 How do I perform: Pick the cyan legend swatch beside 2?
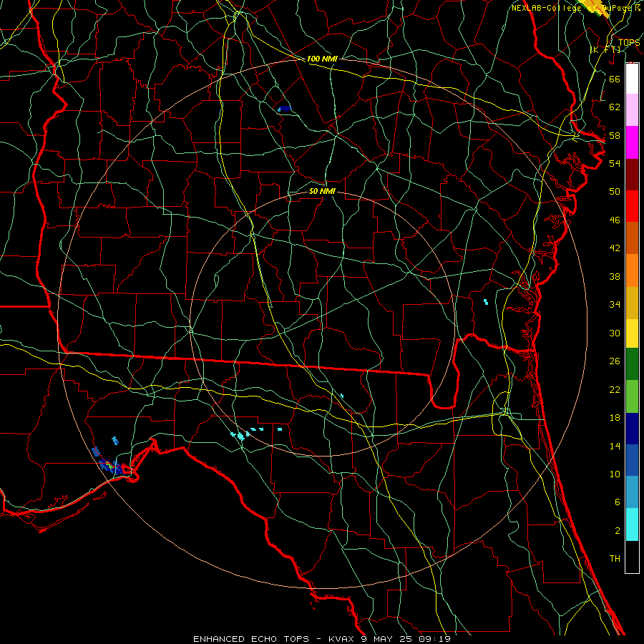pos(632,525)
